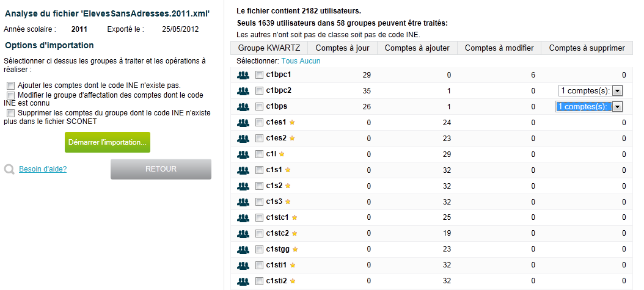Click the c1sti1 group name
Image resolution: width=644 pixels, height=290 pixels.
point(276,265)
